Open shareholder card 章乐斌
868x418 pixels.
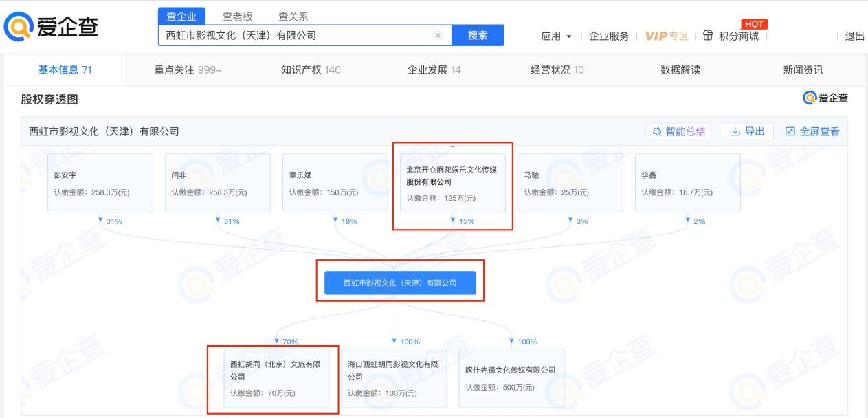335,182
